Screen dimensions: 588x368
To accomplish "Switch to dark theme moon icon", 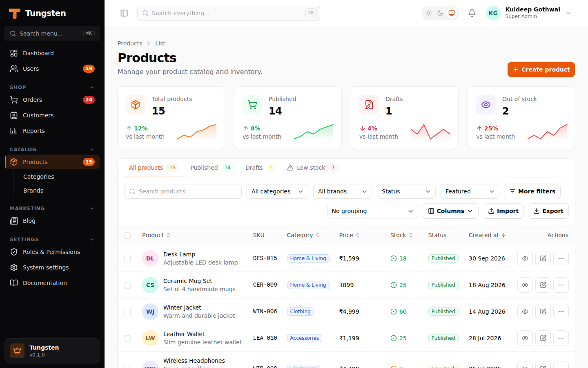I will pyautogui.click(x=440, y=13).
